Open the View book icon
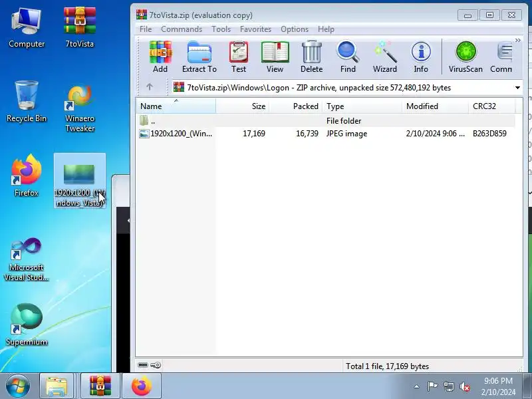 (x=275, y=57)
